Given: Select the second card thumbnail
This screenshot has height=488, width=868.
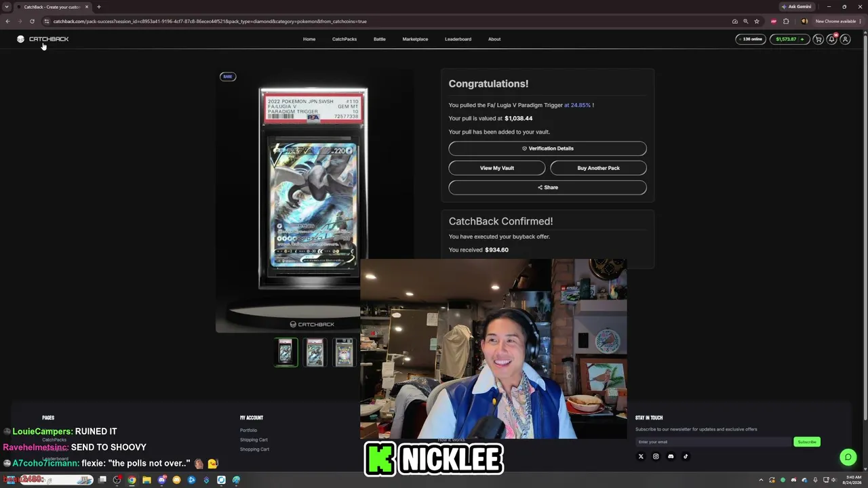Looking at the screenshot, I should pyautogui.click(x=315, y=352).
